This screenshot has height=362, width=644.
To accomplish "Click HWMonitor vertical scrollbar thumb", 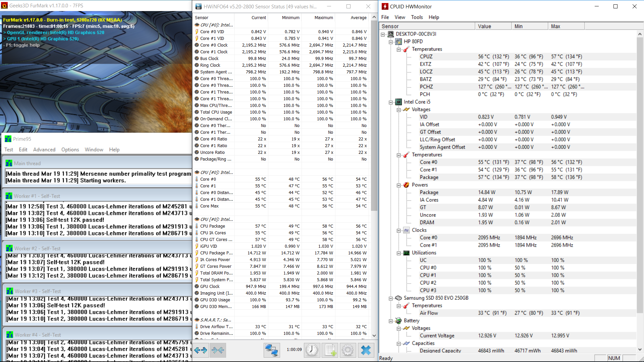I will [640, 176].
